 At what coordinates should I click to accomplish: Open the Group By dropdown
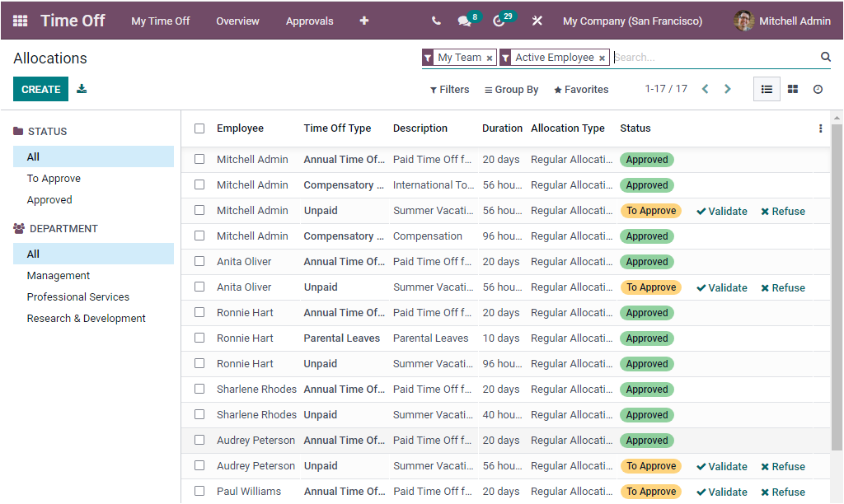tap(511, 89)
